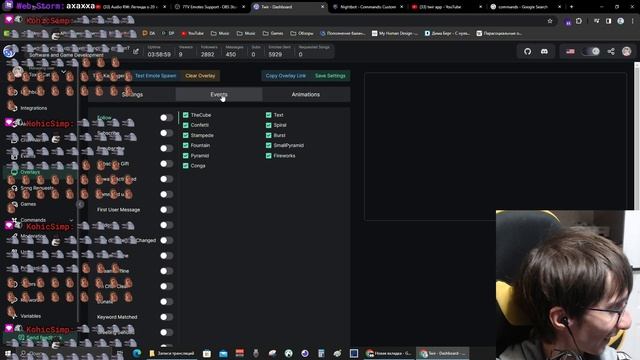The width and height of the screenshot is (640, 360).
Task: Click the Copy Overlay Link button
Action: point(286,76)
